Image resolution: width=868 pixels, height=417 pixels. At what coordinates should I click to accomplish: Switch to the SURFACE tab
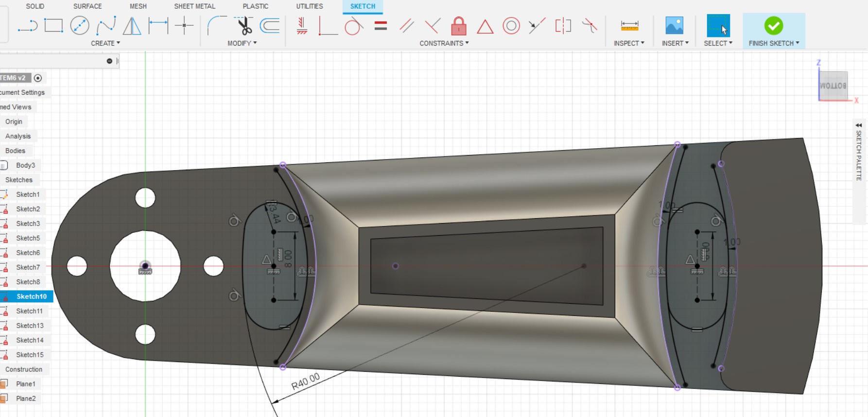pos(87,6)
